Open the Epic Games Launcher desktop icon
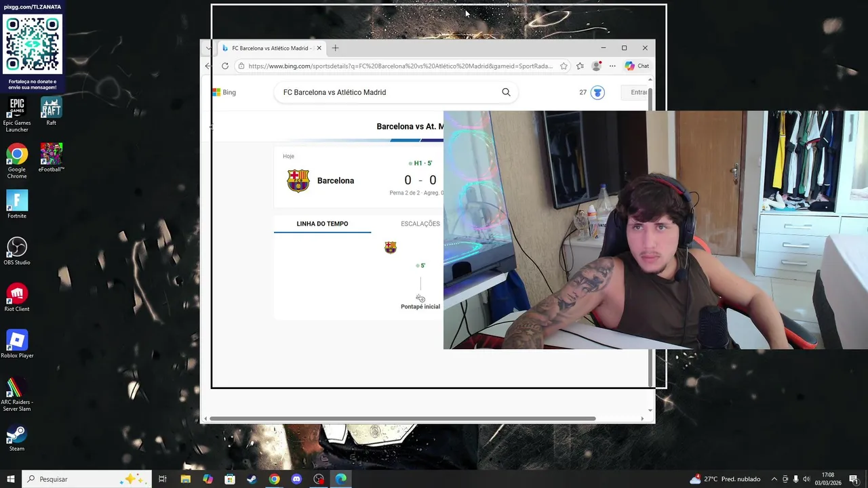The height and width of the screenshot is (488, 868). tap(17, 115)
